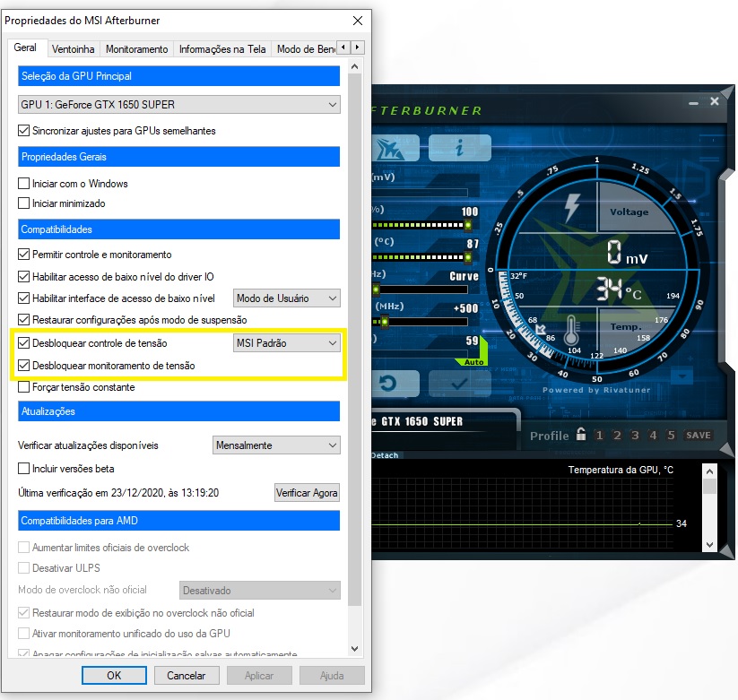Click the Detach label in Afterburner
This screenshot has width=738, height=700.
(385, 455)
